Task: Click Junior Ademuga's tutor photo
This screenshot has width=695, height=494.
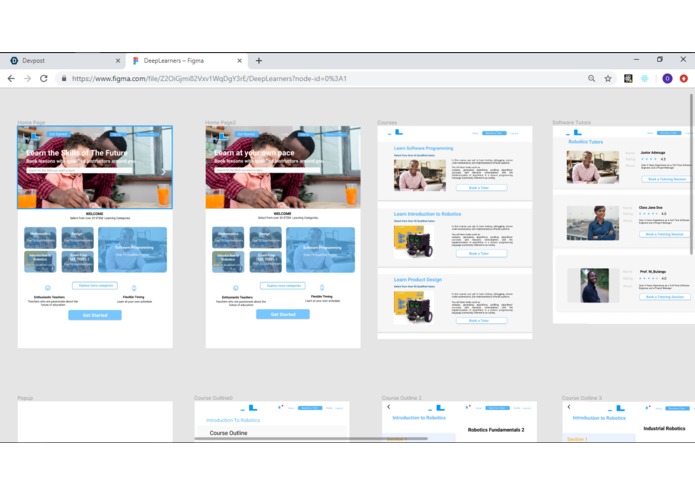Action: tap(593, 167)
